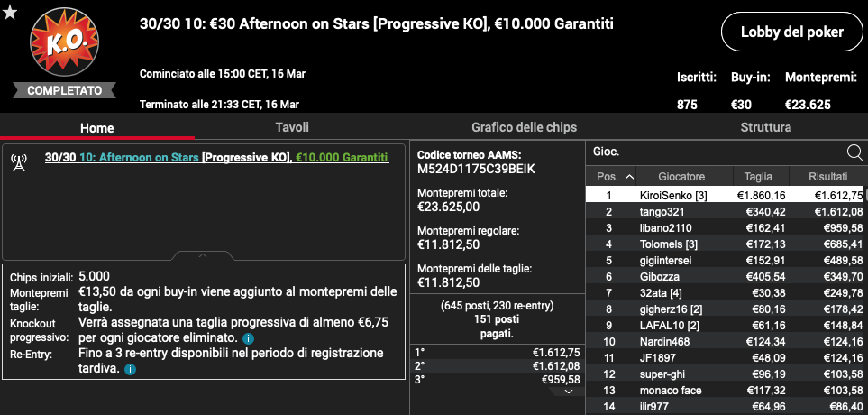Select the gigiintersei player row
The image size is (868, 415).
pos(726,261)
